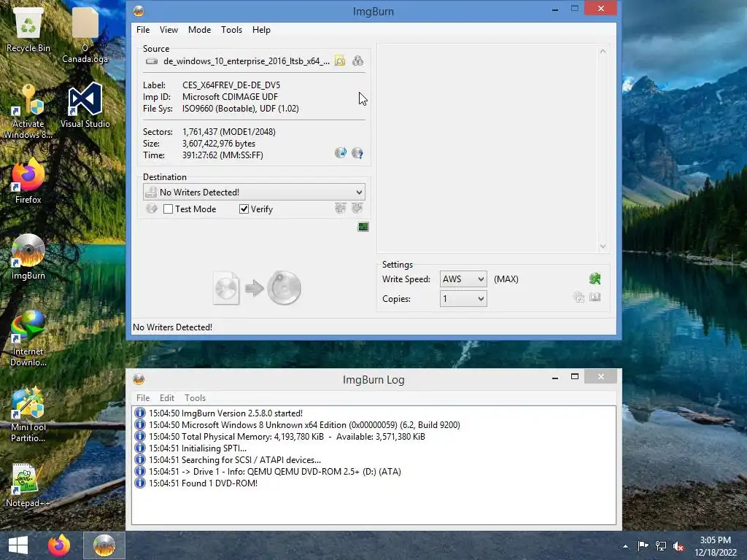
Task: Select log line 'Searching for SCSI / ATAPI devices...'
Action: (x=235, y=460)
